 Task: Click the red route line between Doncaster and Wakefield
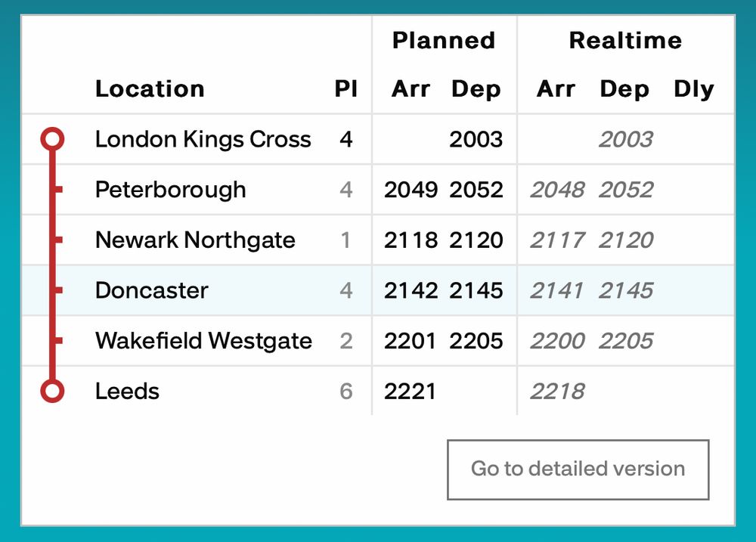click(x=51, y=315)
